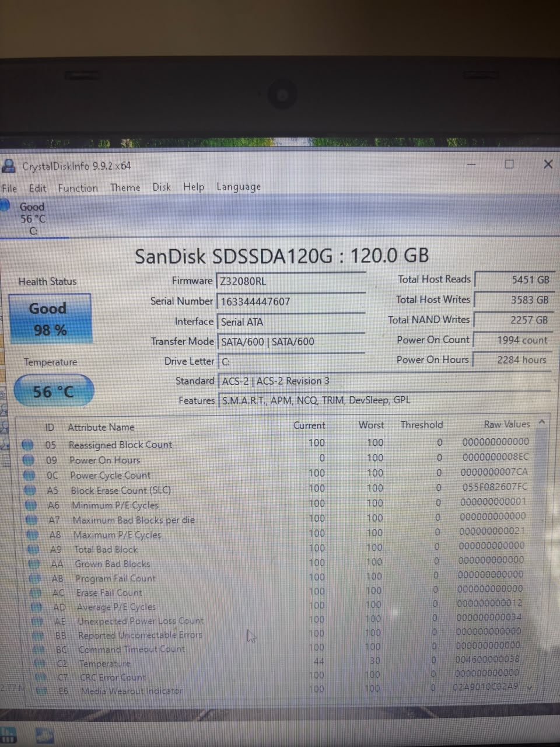Click status icon for Program Fail Count
Screen dimensions: 560x747
point(36,578)
